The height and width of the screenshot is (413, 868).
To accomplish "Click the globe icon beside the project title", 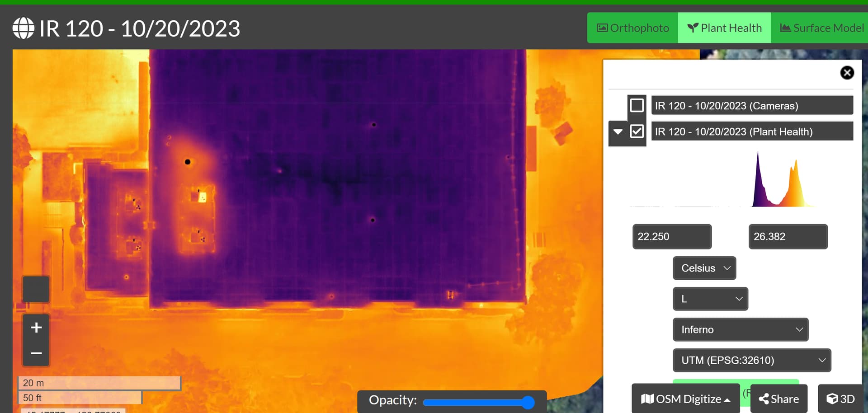I will (24, 28).
